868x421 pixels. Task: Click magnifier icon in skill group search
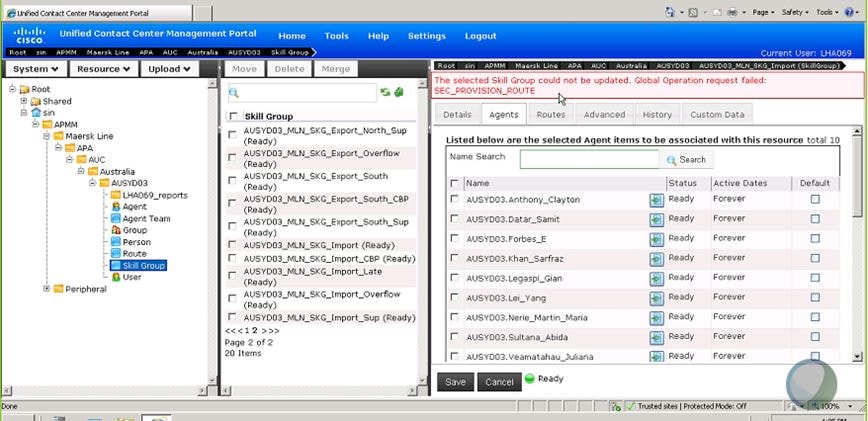coord(234,93)
